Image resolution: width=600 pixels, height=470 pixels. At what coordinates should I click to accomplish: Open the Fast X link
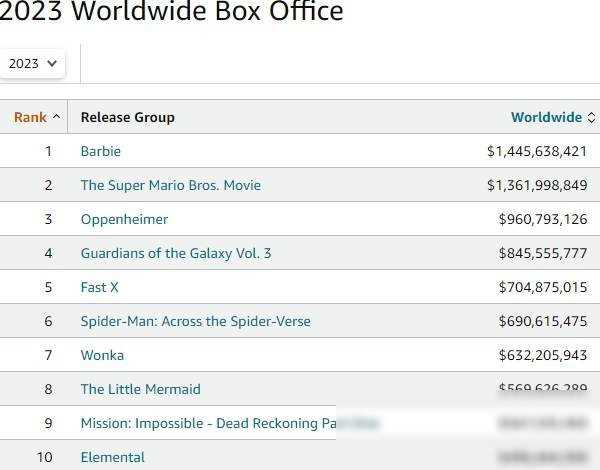coord(99,287)
